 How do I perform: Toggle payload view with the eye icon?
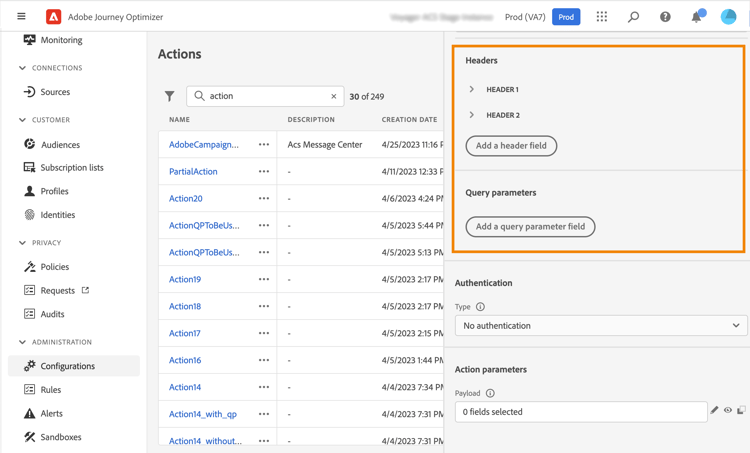pyautogui.click(x=728, y=411)
